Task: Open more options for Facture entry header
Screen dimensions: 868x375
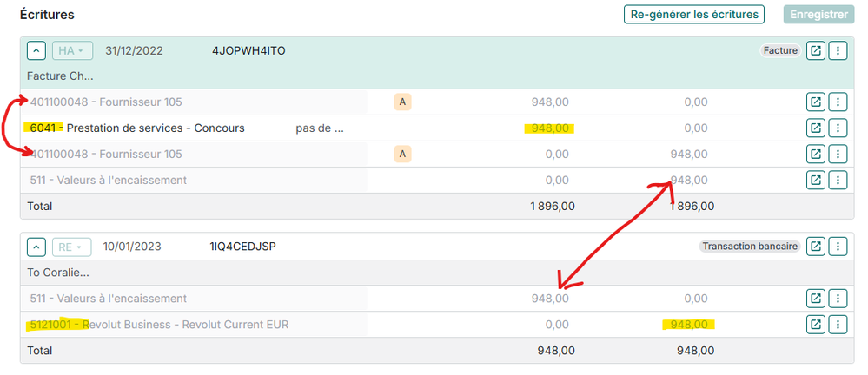Action: pos(838,51)
